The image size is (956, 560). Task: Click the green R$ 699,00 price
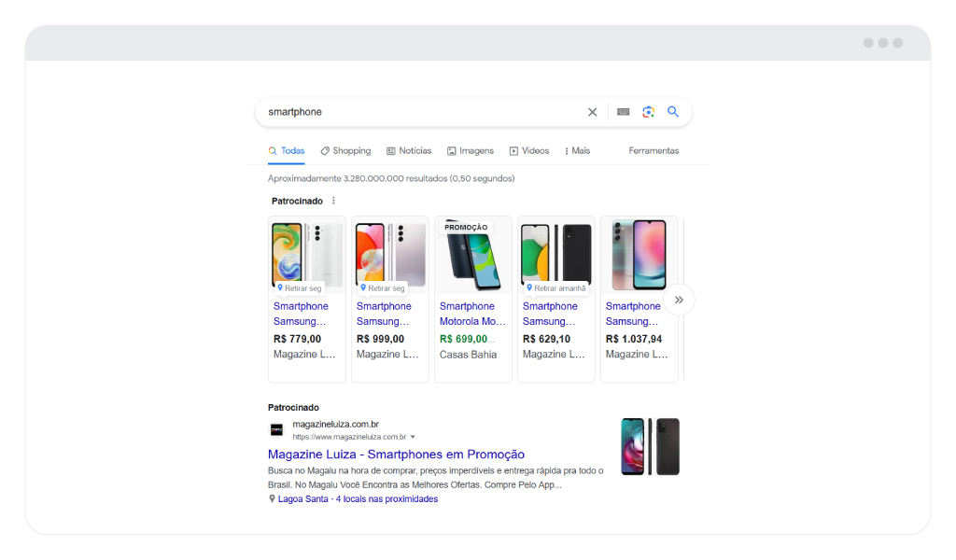click(x=463, y=339)
